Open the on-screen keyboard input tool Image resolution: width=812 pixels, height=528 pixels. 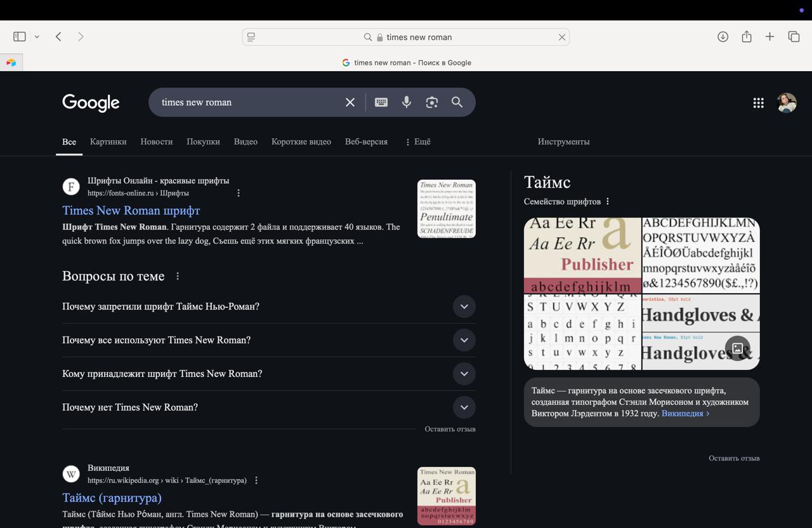coord(381,102)
